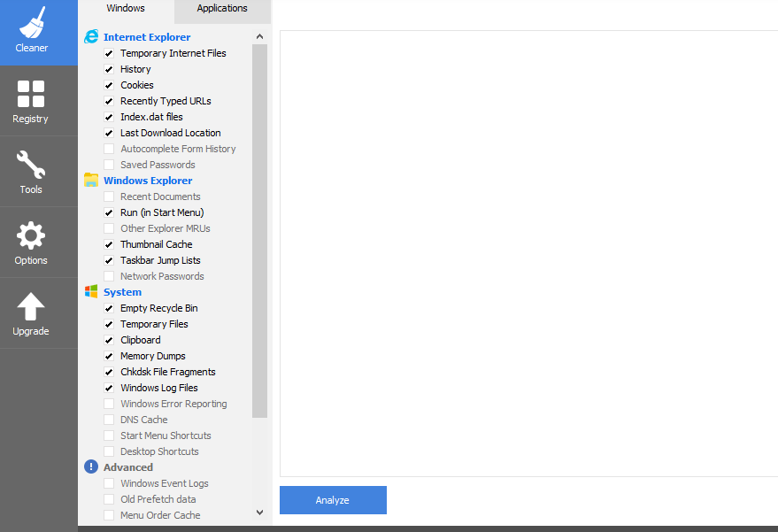Switch to the Applications tab
The image size is (778, 532).
(x=222, y=9)
